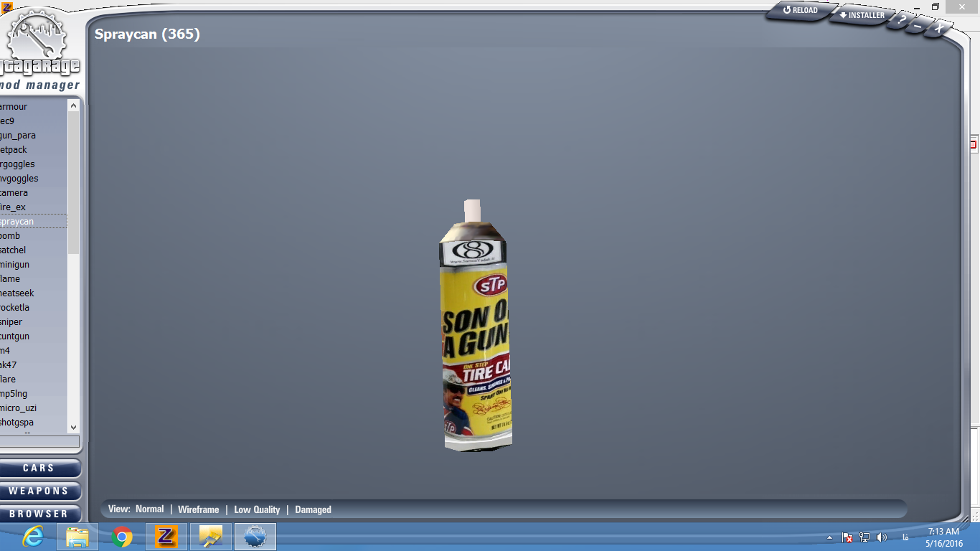Select sniper in the list
Viewport: 980px width, 551px height.
click(x=34, y=322)
